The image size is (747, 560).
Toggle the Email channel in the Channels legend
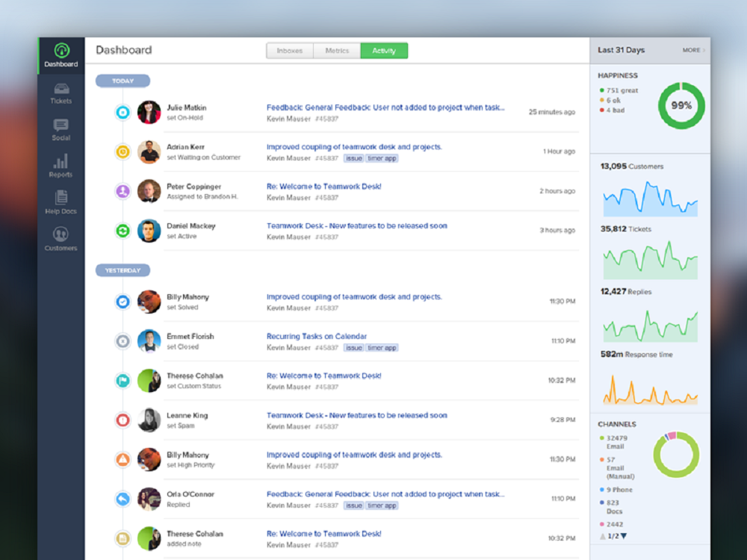point(616,439)
